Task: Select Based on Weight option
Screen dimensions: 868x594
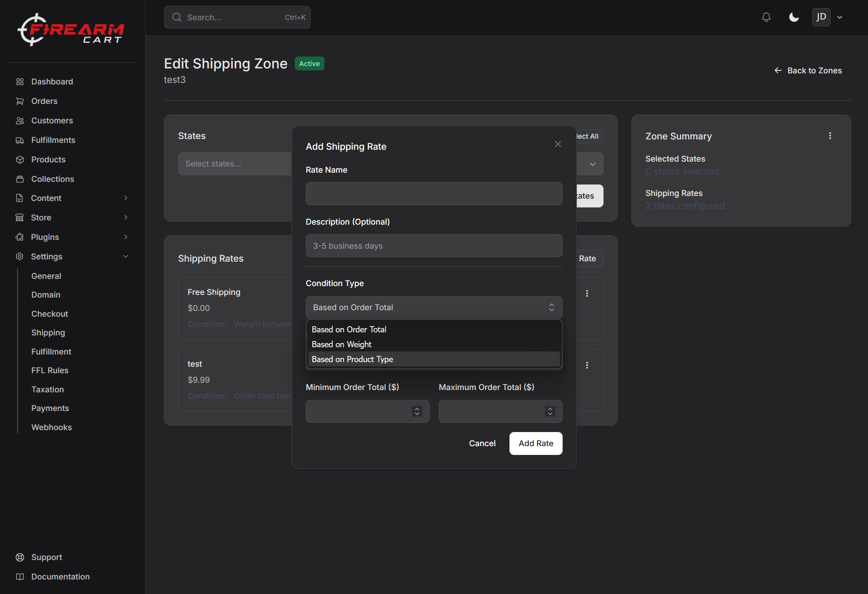Action: (434, 344)
